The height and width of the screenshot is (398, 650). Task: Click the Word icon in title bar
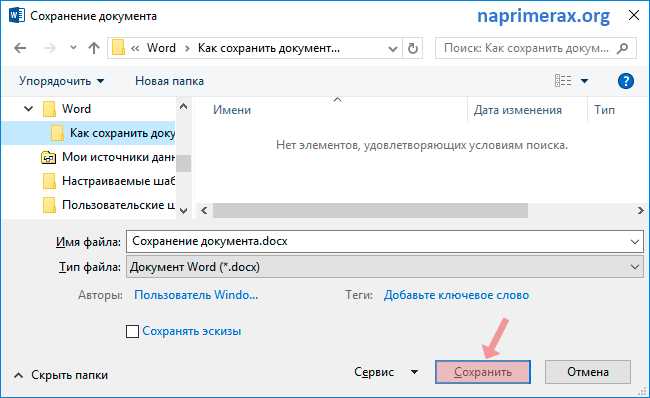[17, 16]
